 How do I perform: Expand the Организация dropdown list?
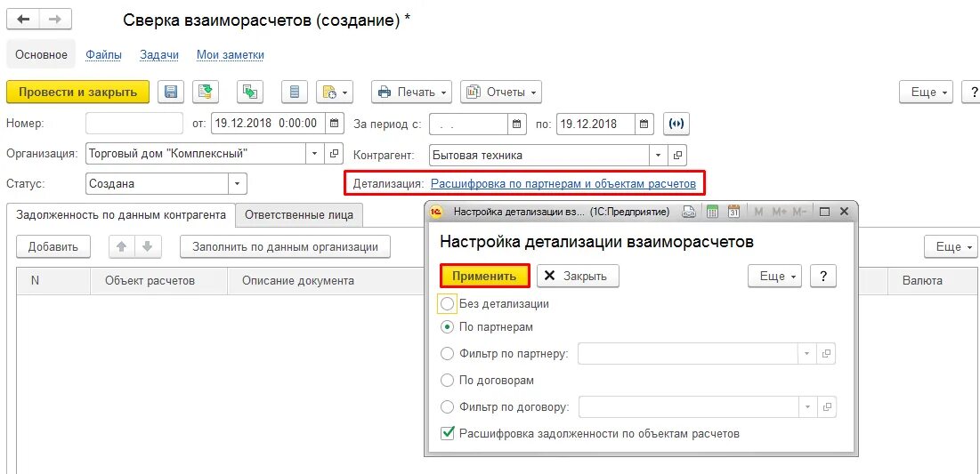[x=314, y=153]
